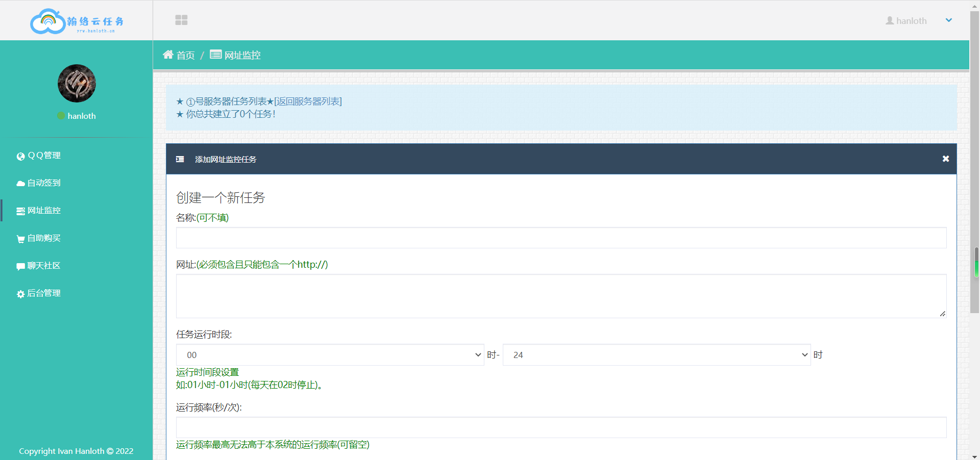Click 返回服务器列表 link

tap(308, 101)
